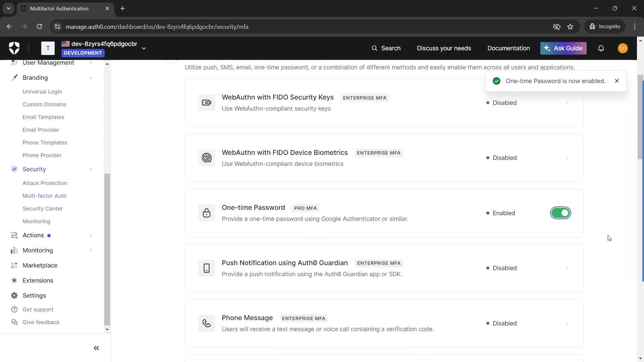Click the Monitoring bar chart icon
This screenshot has height=362, width=644.
(14, 250)
